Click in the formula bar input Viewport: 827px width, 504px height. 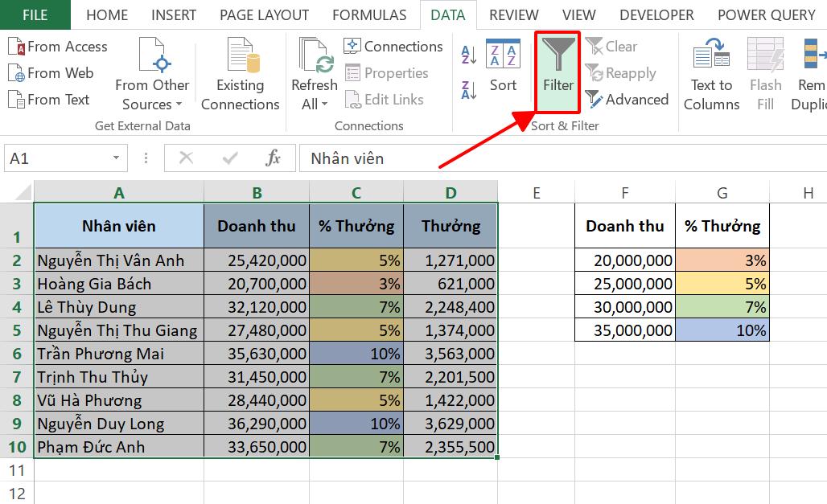click(x=555, y=158)
